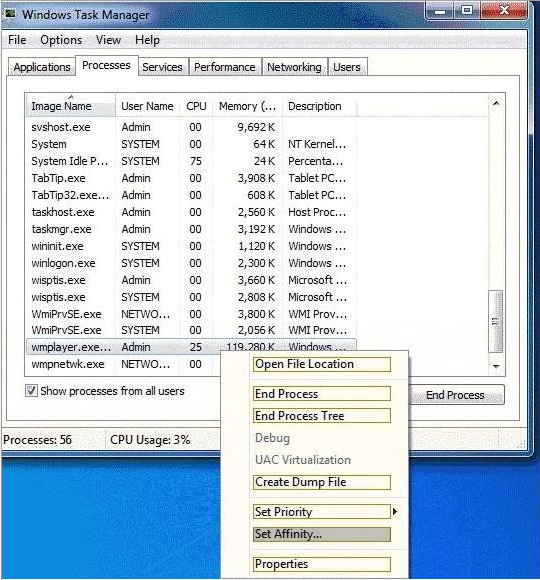The width and height of the screenshot is (540, 580).
Task: Show the Users tab
Action: [x=347, y=67]
